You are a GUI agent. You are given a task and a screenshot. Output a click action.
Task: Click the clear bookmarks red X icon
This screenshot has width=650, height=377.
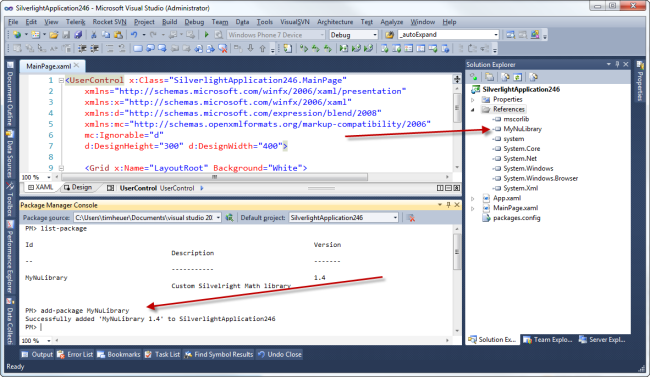point(223,49)
